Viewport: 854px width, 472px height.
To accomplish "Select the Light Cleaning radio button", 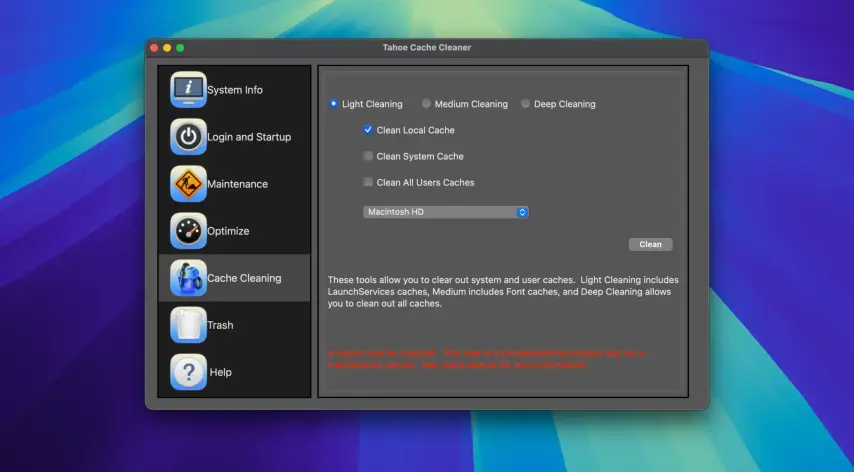I will [334, 104].
